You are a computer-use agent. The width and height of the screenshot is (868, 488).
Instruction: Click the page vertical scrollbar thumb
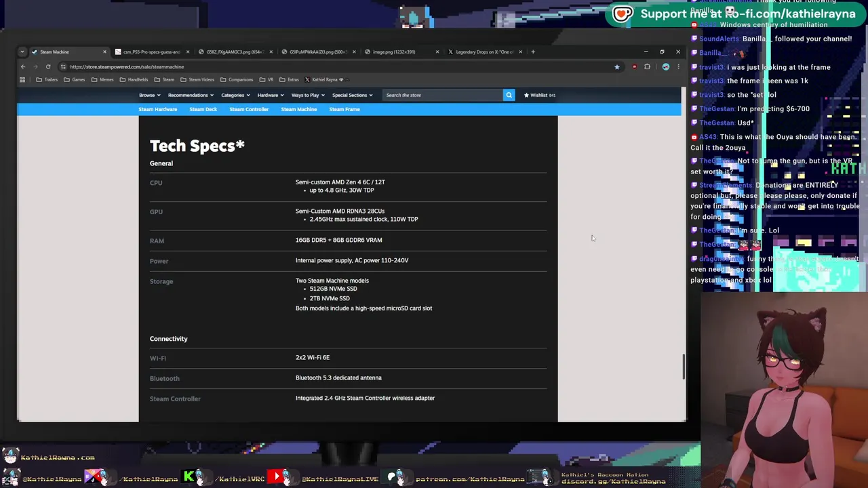[684, 367]
